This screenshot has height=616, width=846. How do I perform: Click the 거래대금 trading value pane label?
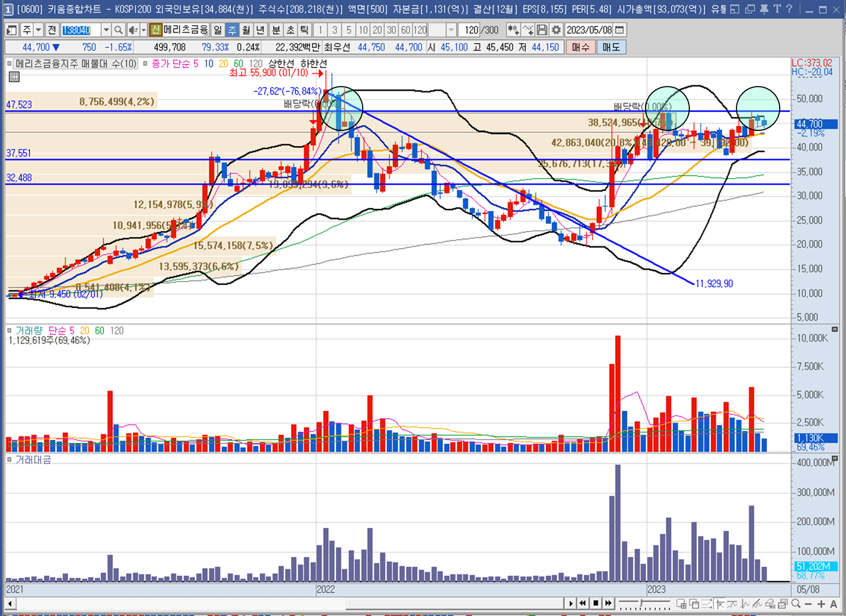33,460
